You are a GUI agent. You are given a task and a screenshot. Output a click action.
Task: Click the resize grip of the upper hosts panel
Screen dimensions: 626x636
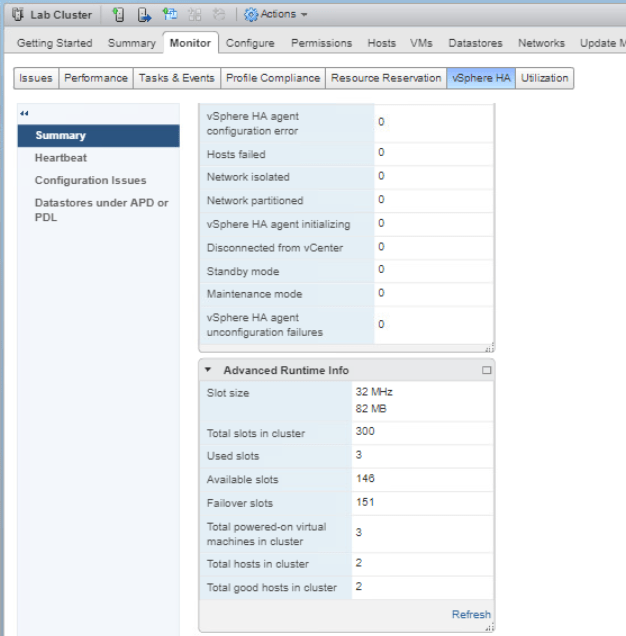pyautogui.click(x=489, y=348)
